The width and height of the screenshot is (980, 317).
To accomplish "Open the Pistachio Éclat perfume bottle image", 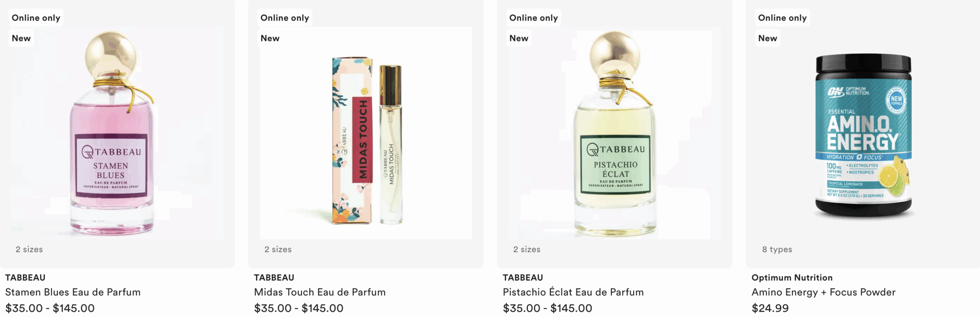I will pos(614,133).
